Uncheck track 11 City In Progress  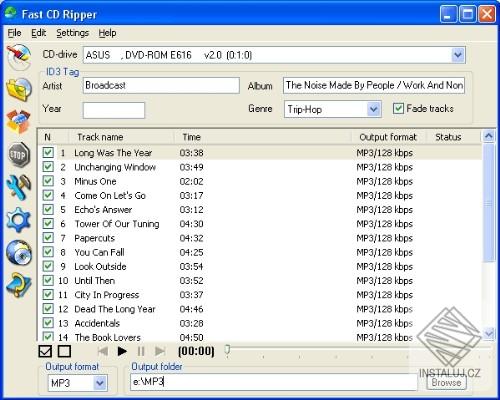[48, 295]
